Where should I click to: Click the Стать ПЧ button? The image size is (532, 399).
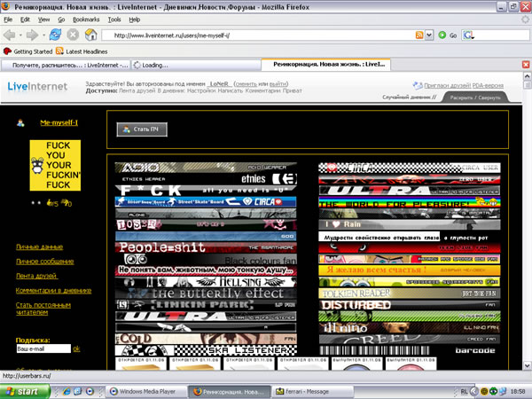(142, 129)
